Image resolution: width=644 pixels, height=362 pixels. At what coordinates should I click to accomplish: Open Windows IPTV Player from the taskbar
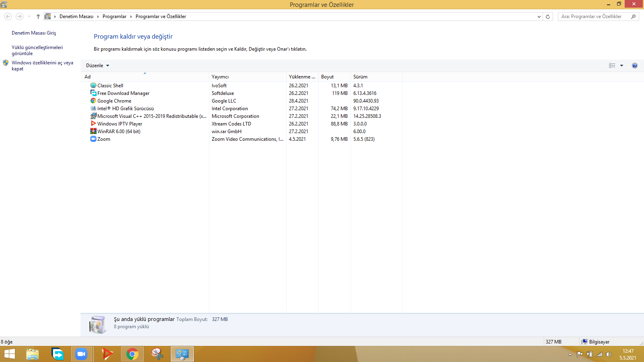(107, 354)
